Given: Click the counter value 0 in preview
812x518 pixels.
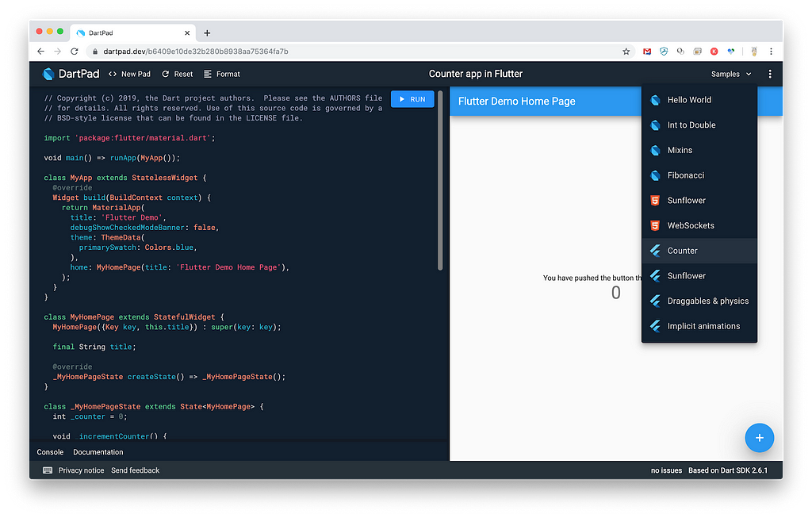Looking at the screenshot, I should point(615,294).
